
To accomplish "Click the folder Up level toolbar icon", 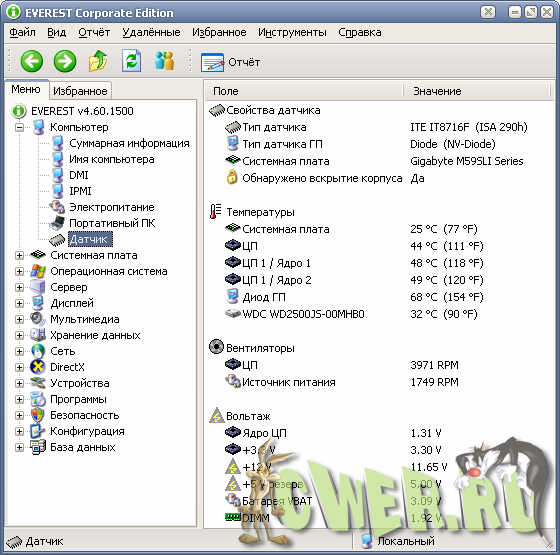I will tap(98, 61).
